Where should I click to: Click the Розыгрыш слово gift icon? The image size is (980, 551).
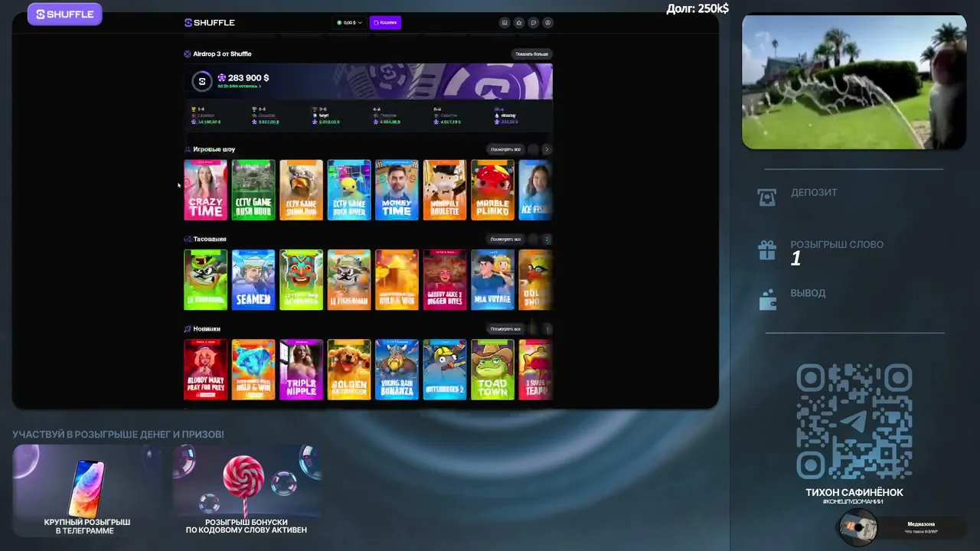(x=767, y=250)
